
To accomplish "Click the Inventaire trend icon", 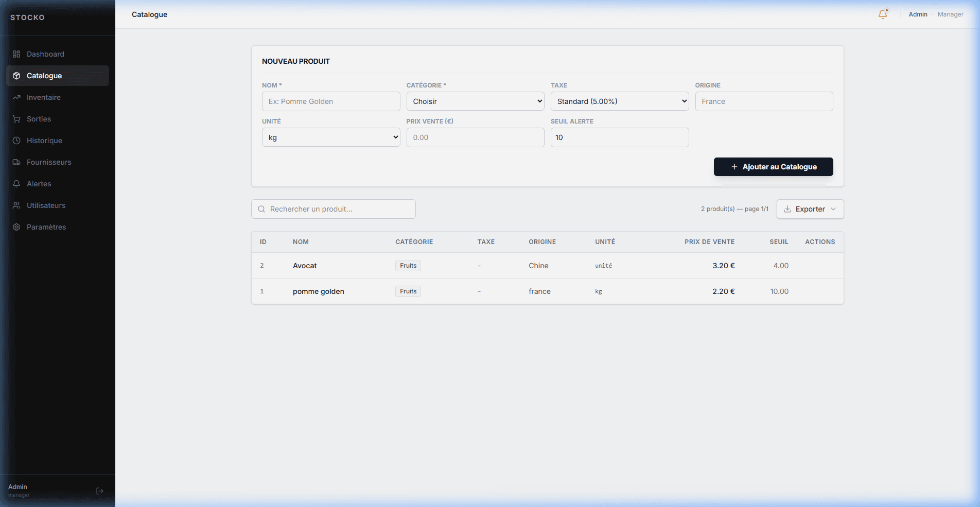I will (16, 97).
